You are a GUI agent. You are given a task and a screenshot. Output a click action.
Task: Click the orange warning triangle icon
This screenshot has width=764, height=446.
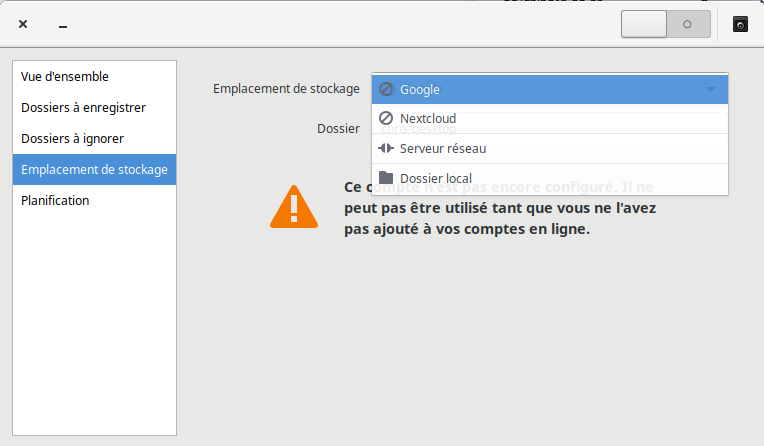pyautogui.click(x=293, y=207)
